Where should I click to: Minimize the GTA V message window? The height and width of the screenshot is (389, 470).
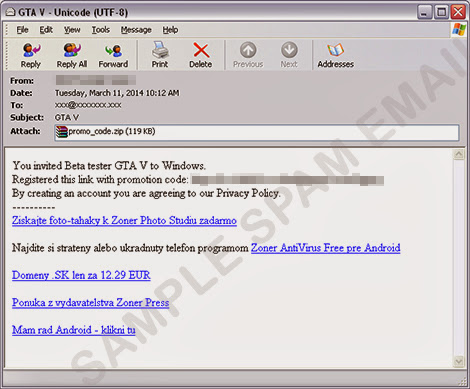(x=424, y=13)
